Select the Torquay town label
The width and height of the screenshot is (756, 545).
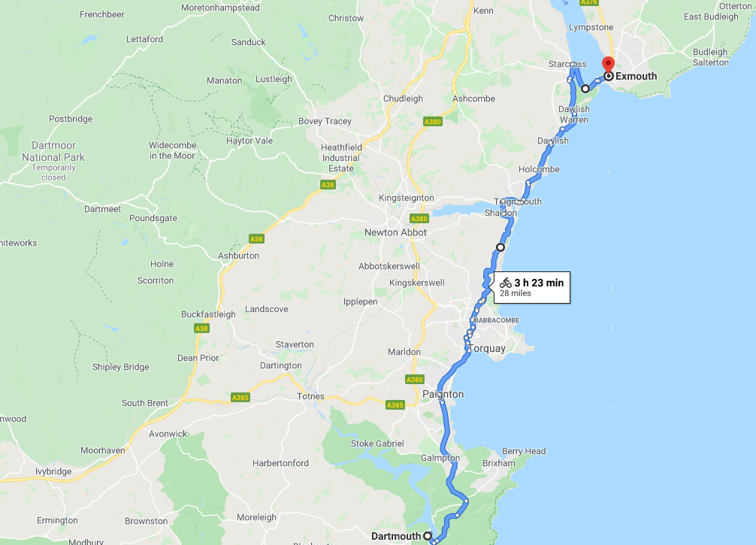(486, 348)
